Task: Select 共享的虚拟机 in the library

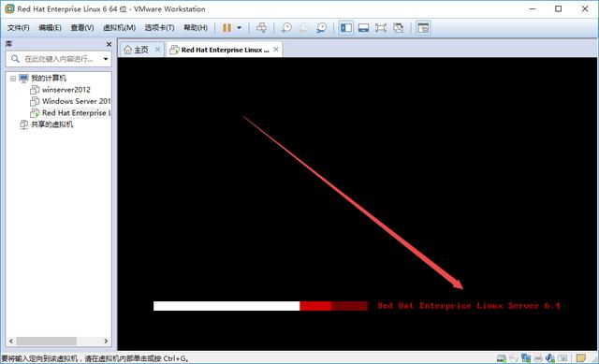Action: coord(51,124)
